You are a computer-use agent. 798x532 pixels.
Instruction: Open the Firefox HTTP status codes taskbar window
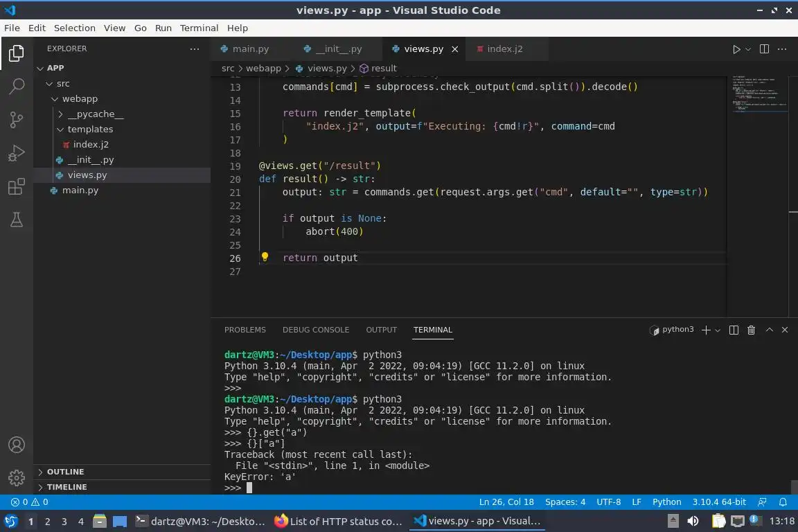pyautogui.click(x=339, y=522)
